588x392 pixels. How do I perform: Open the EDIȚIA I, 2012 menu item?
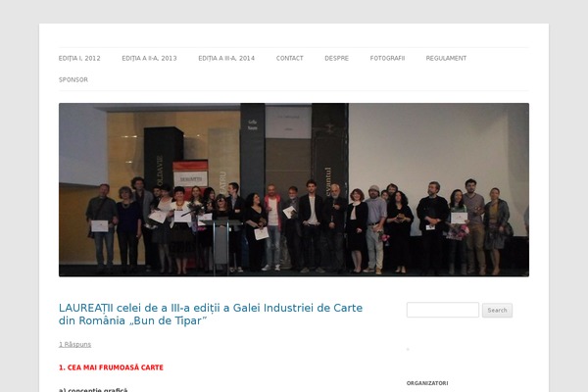click(79, 58)
